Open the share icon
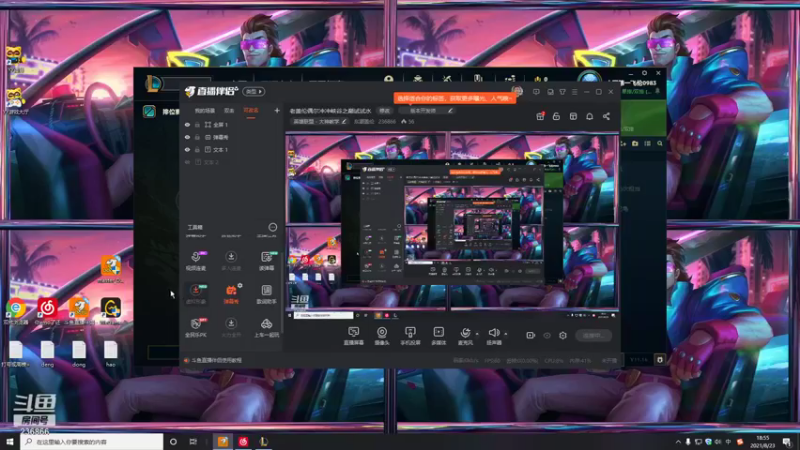Screen dimensions: 800x450 pyautogui.click(x=607, y=116)
